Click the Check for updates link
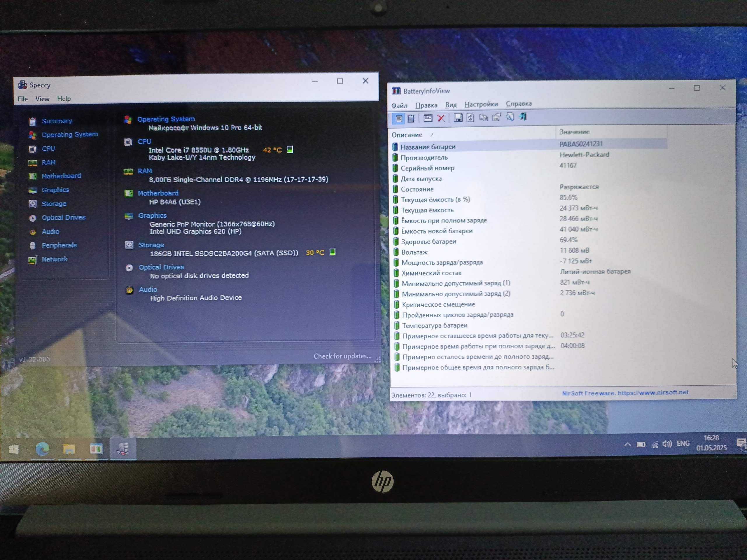Image resolution: width=747 pixels, height=560 pixels. tap(343, 356)
